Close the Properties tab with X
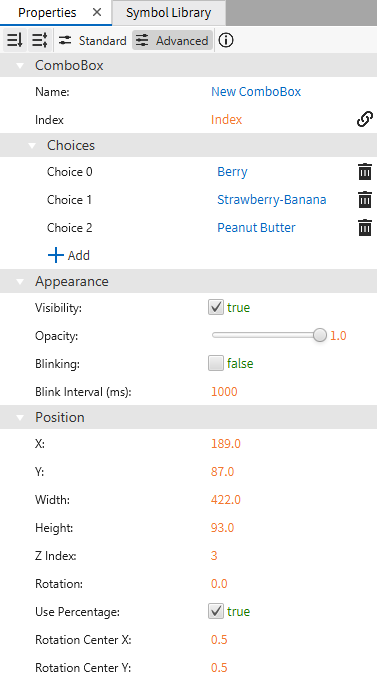377x684 pixels. coord(97,13)
